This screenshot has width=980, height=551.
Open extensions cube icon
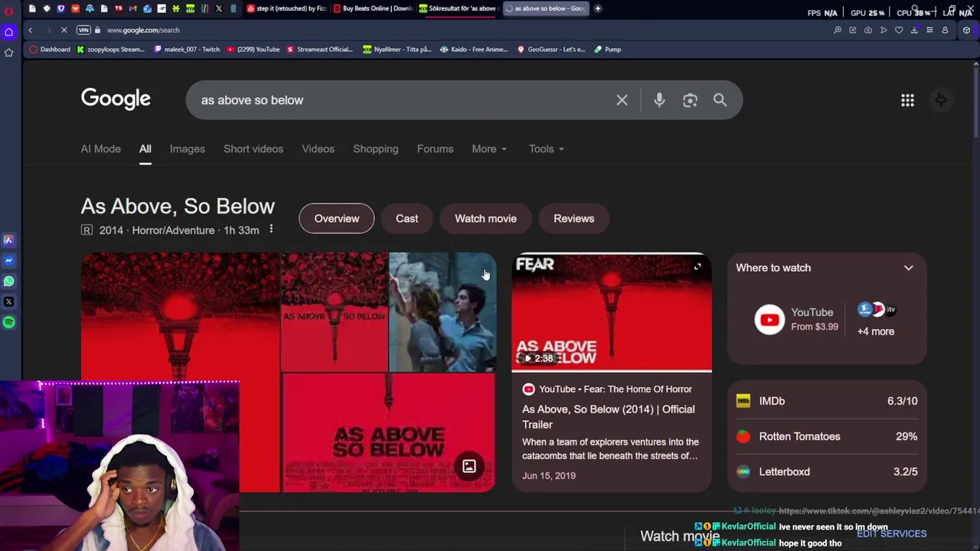coord(966,30)
